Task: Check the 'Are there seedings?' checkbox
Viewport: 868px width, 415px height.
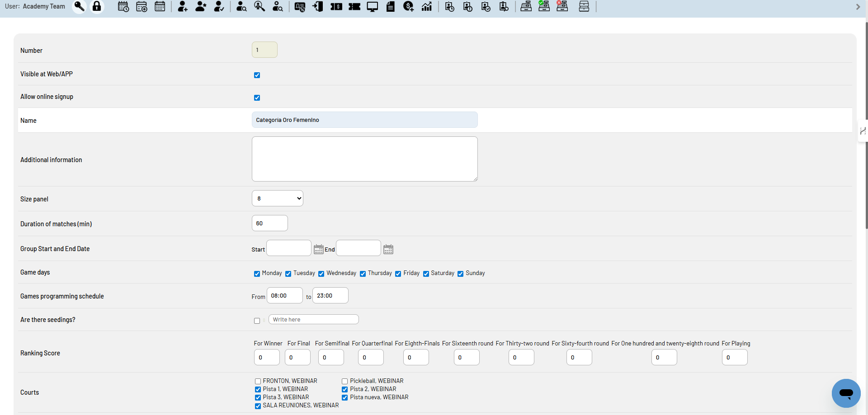Action: point(257,321)
